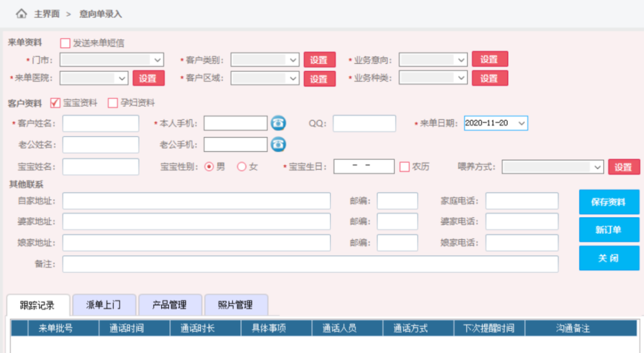The width and height of the screenshot is (644, 353).
Task: Open the 业务种类 dropdown
Action: point(433,78)
